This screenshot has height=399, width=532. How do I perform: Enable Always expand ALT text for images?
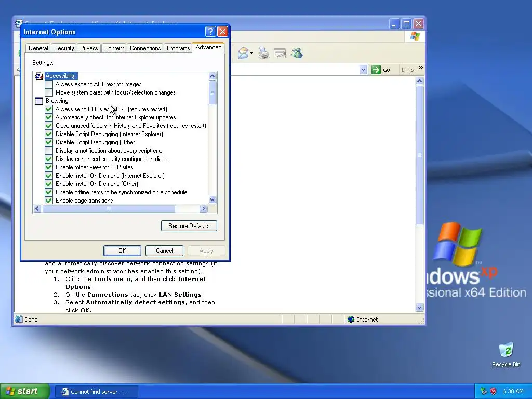tap(49, 84)
